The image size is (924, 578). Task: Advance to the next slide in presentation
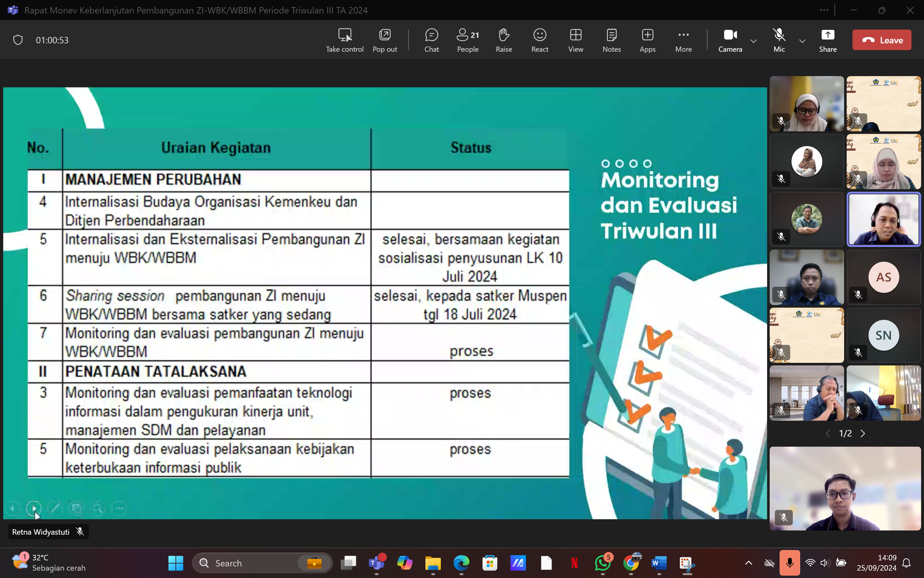[x=34, y=508]
